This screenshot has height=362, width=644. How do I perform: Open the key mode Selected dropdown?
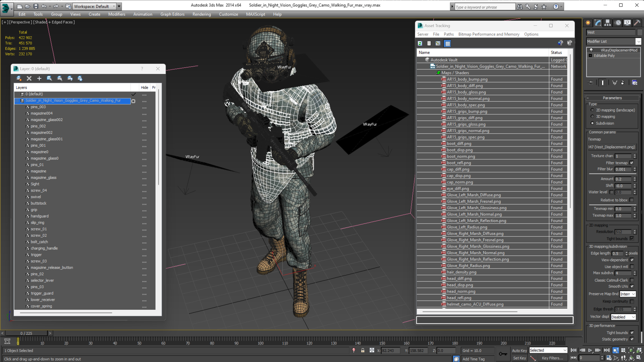548,350
